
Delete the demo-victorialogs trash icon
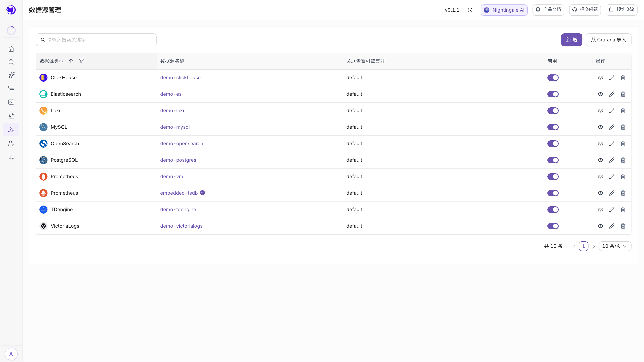(623, 226)
